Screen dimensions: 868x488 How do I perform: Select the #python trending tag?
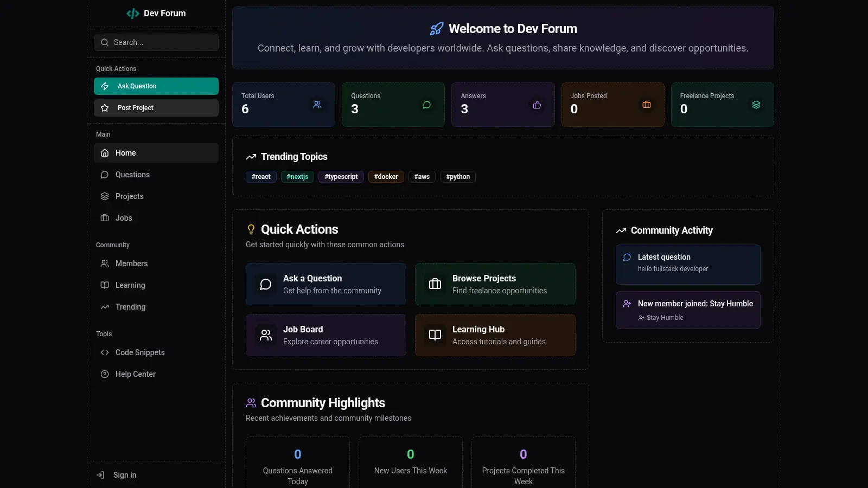[x=458, y=177]
